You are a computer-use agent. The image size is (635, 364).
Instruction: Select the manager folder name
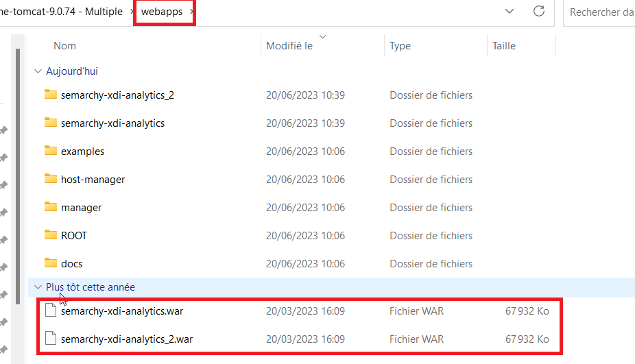(81, 208)
